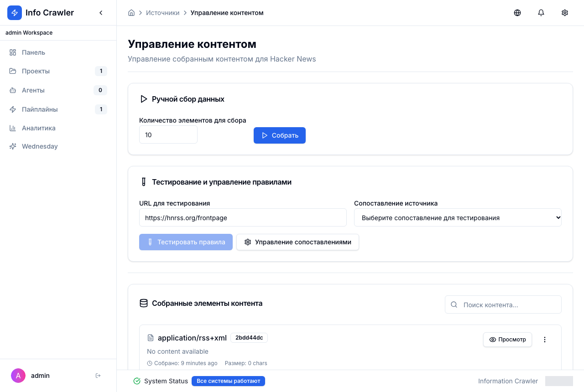Collapse the sidebar with the chevron arrow
Viewport: 584px width, 392px height.
(x=101, y=13)
